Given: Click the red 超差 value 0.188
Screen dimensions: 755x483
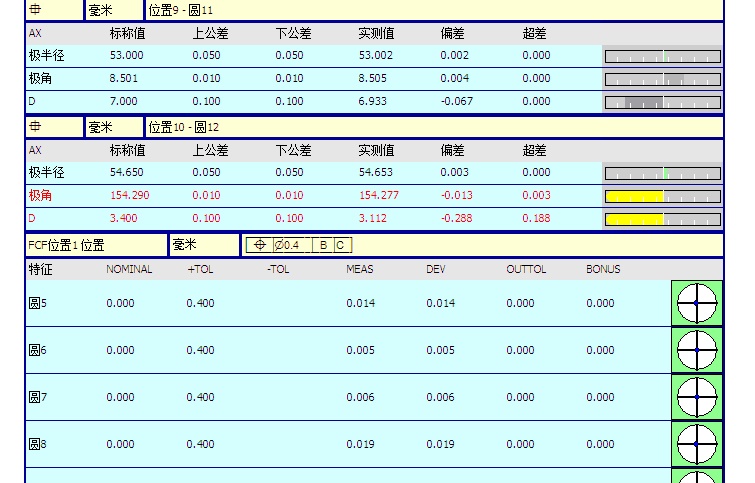Looking at the screenshot, I should tap(536, 218).
